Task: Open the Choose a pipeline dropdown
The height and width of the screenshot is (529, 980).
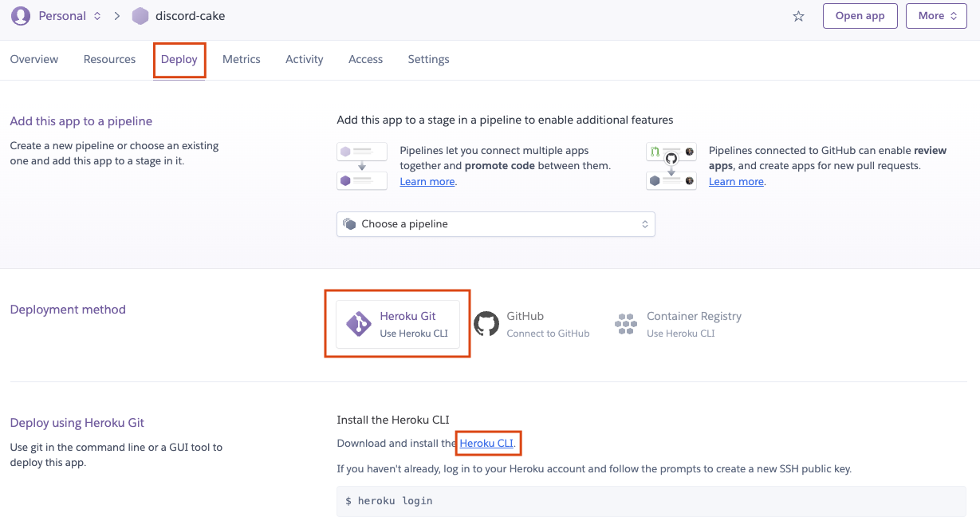Action: tap(496, 224)
